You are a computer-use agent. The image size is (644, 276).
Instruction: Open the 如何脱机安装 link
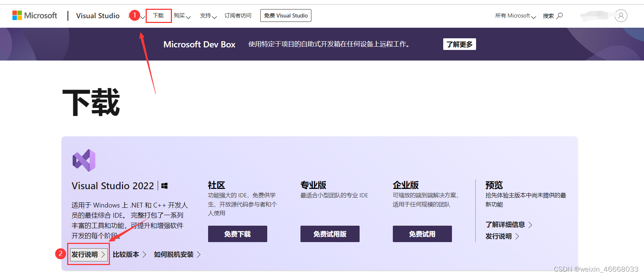pyautogui.click(x=177, y=254)
